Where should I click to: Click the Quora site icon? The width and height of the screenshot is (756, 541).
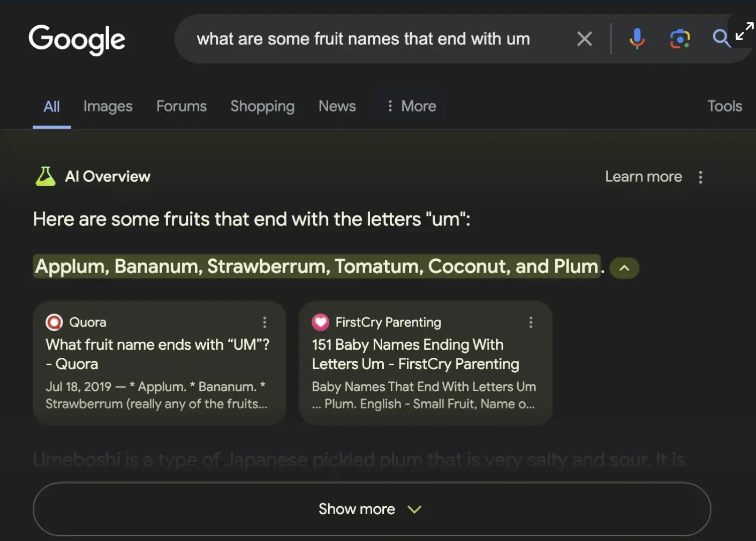[54, 322]
